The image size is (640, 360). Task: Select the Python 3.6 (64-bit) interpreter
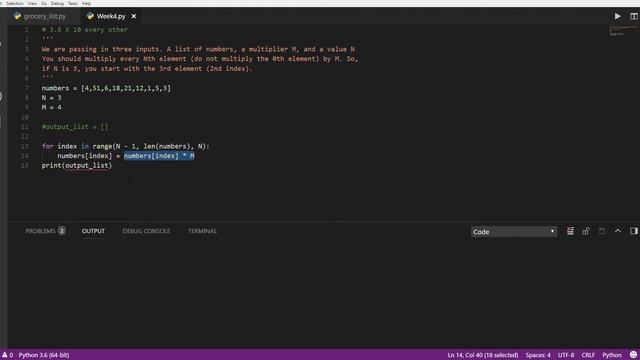click(x=44, y=355)
